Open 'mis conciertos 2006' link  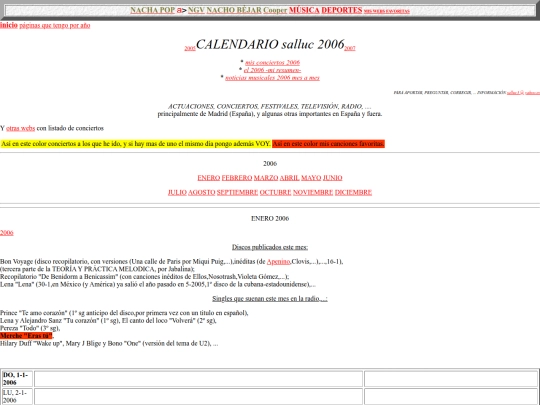coord(272,62)
